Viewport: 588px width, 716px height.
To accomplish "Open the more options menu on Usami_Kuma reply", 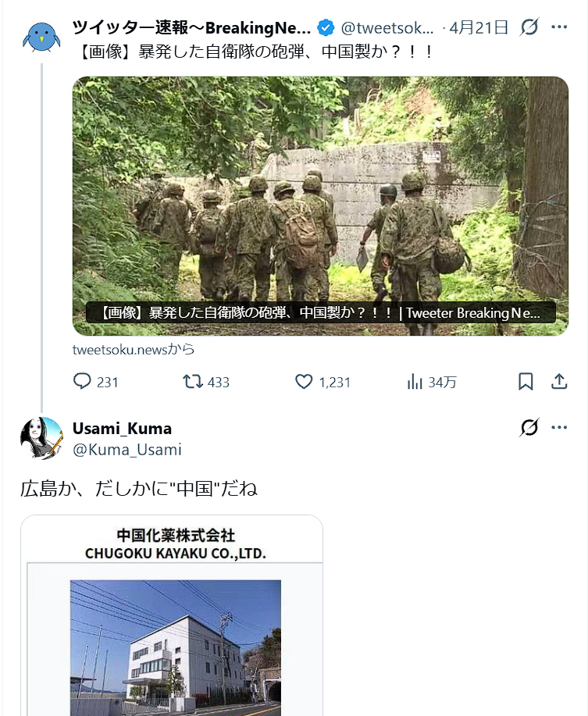I will point(559,427).
